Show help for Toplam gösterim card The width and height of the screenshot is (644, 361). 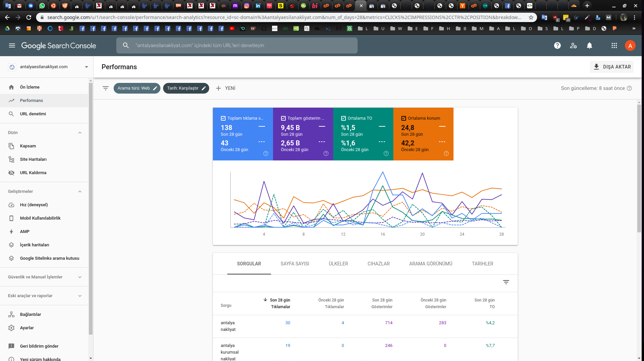pos(326,153)
